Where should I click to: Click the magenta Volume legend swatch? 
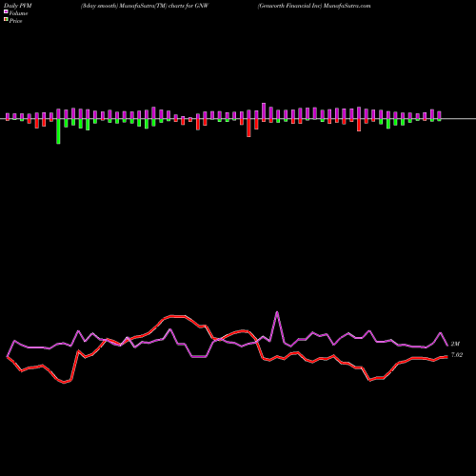(x=6, y=11)
